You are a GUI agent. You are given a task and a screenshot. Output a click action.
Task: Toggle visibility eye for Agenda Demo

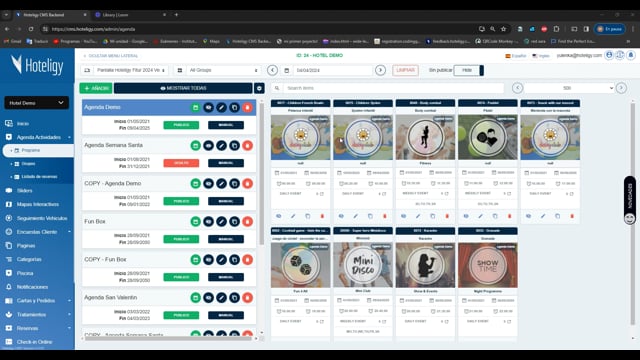tap(209, 108)
